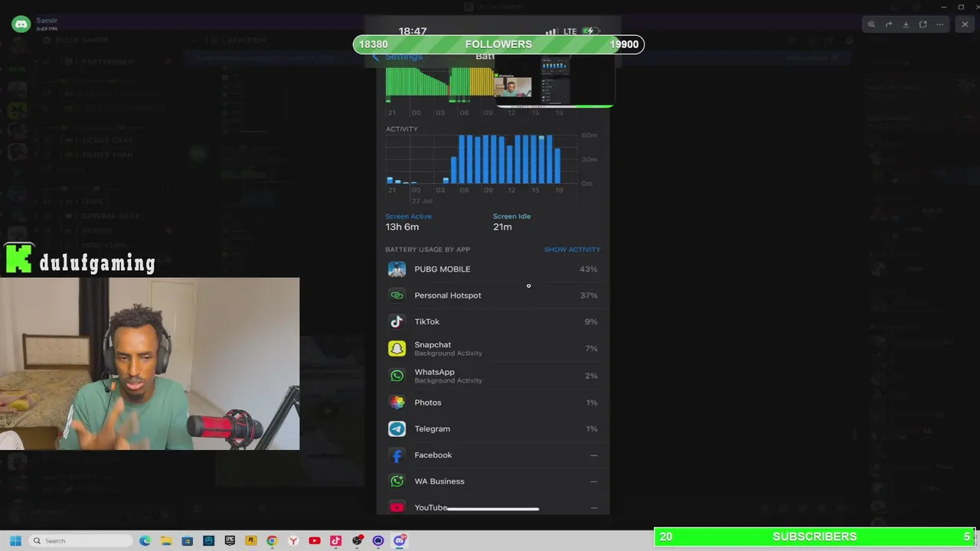This screenshot has width=980, height=551.
Task: Click the 'WA Business' row label
Action: coord(439,481)
